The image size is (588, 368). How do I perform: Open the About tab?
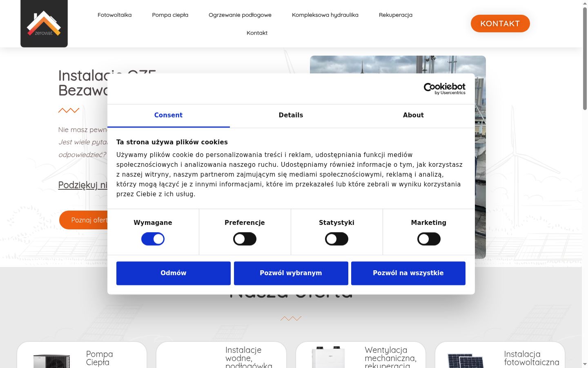413,115
